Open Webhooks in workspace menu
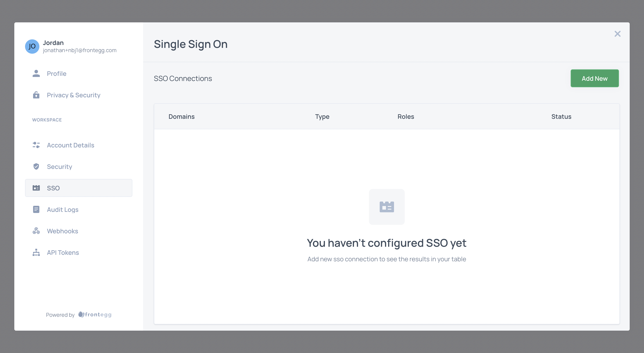 pos(63,231)
